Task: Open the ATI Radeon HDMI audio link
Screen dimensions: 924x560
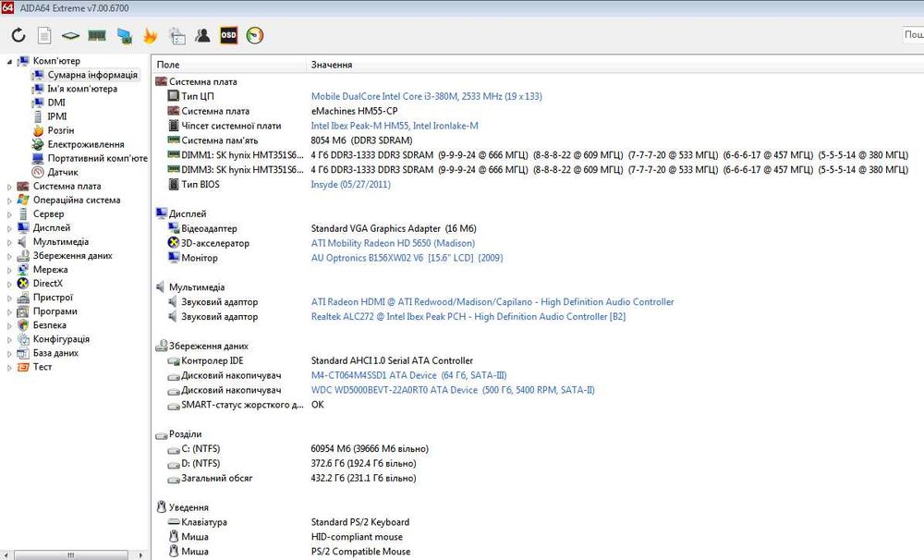Action: click(x=492, y=302)
